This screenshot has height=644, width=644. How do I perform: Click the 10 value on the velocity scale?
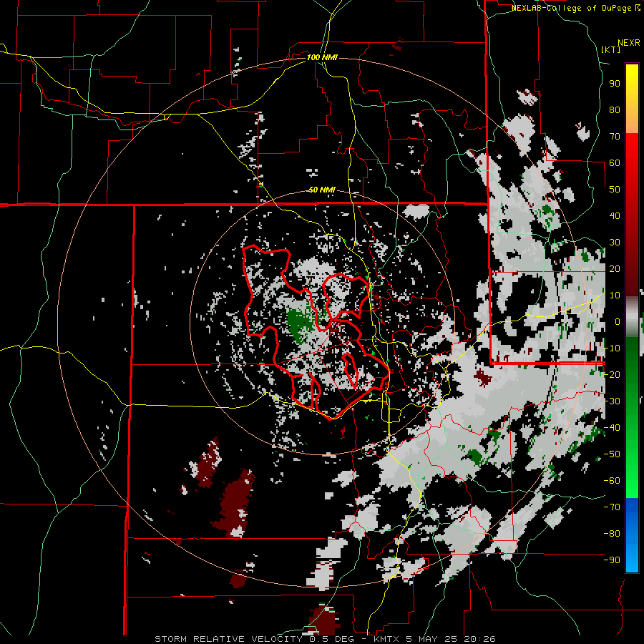pyautogui.click(x=615, y=296)
